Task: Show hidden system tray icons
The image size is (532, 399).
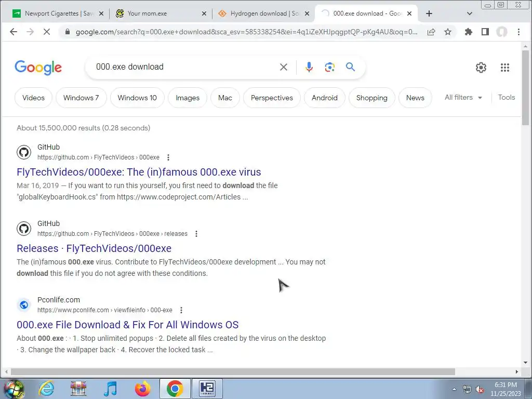Action: tap(454, 389)
